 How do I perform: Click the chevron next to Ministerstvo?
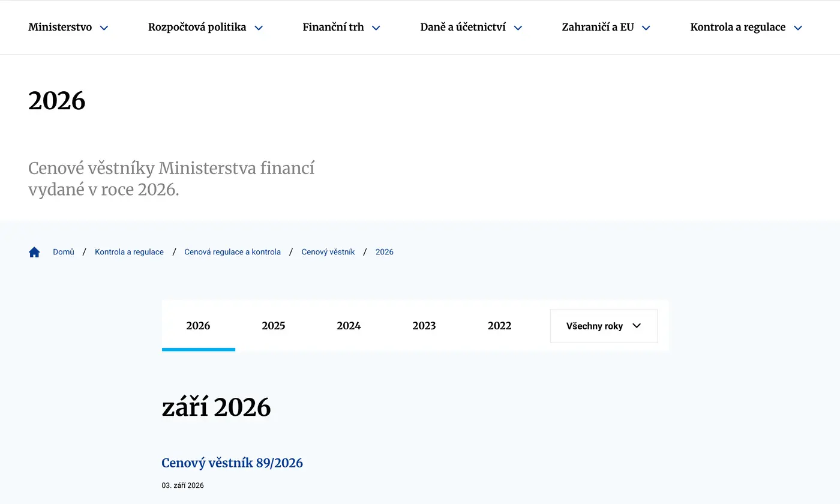104,28
